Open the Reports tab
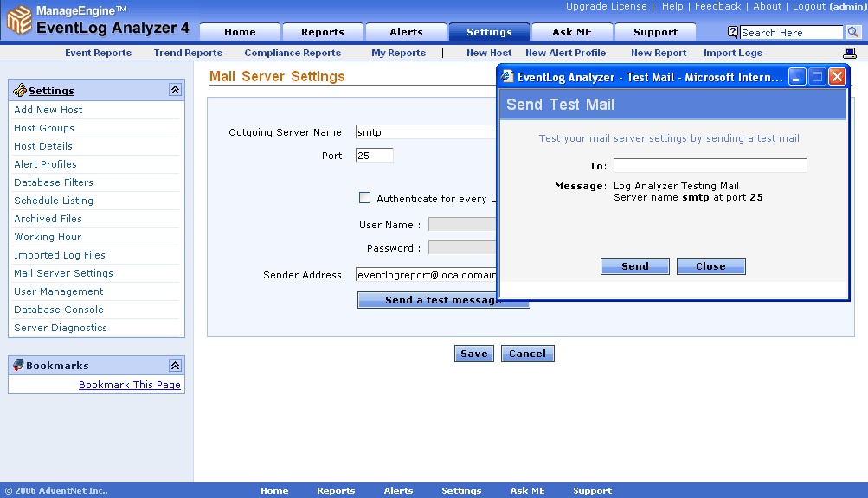 (323, 32)
